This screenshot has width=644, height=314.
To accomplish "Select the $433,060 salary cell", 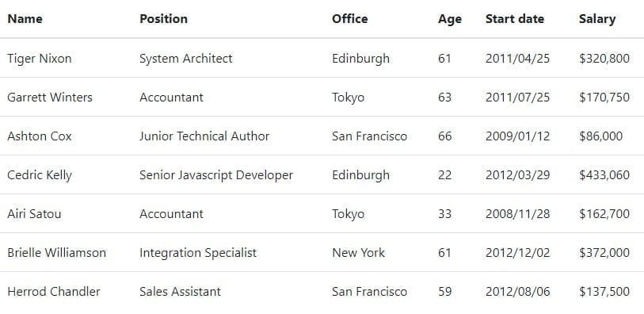I will tap(604, 175).
